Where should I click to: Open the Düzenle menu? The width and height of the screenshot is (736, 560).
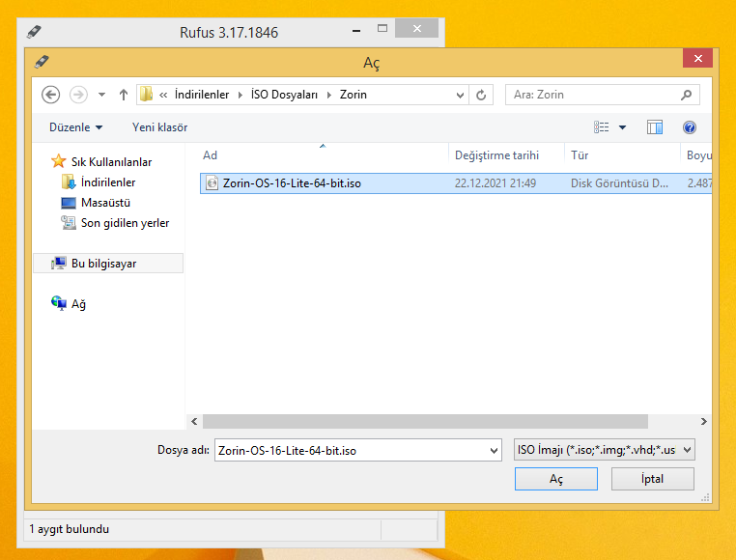75,127
